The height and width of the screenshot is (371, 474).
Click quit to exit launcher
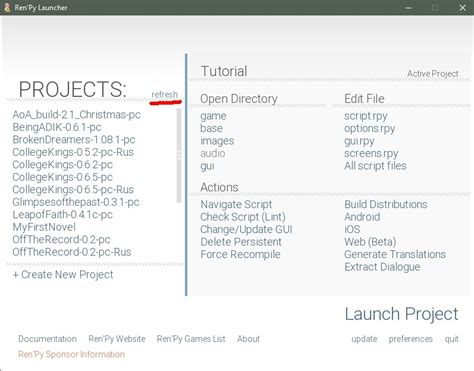(452, 339)
